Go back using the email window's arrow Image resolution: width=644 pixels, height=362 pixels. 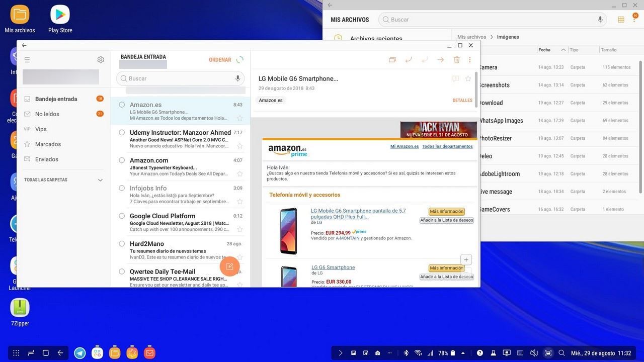(24, 45)
